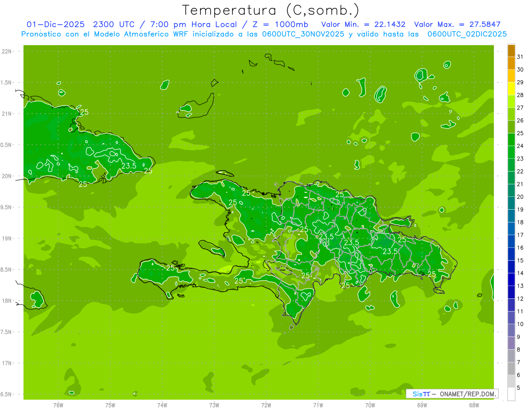The image size is (532, 411).
Task: Click the latitude axis label '9.5N'
Action: 7,207
